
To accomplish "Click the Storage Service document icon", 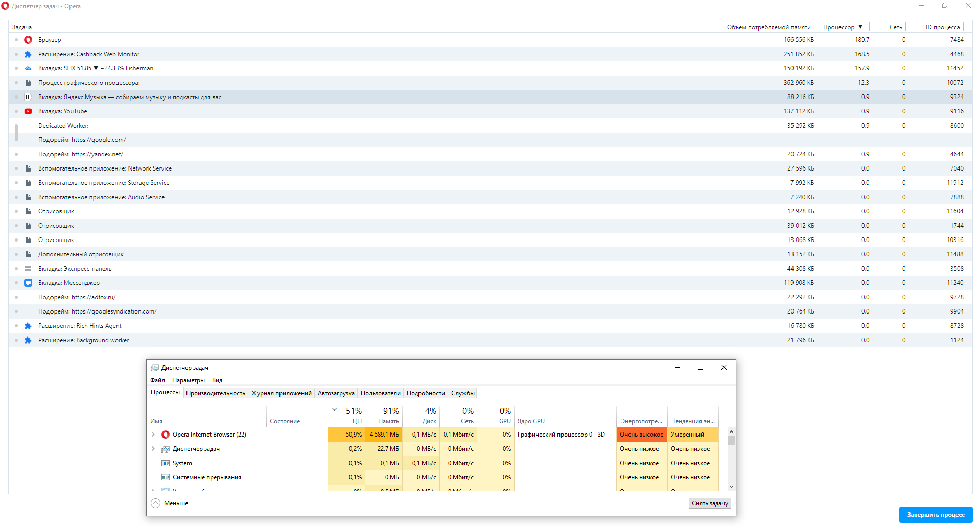I will (x=28, y=183).
